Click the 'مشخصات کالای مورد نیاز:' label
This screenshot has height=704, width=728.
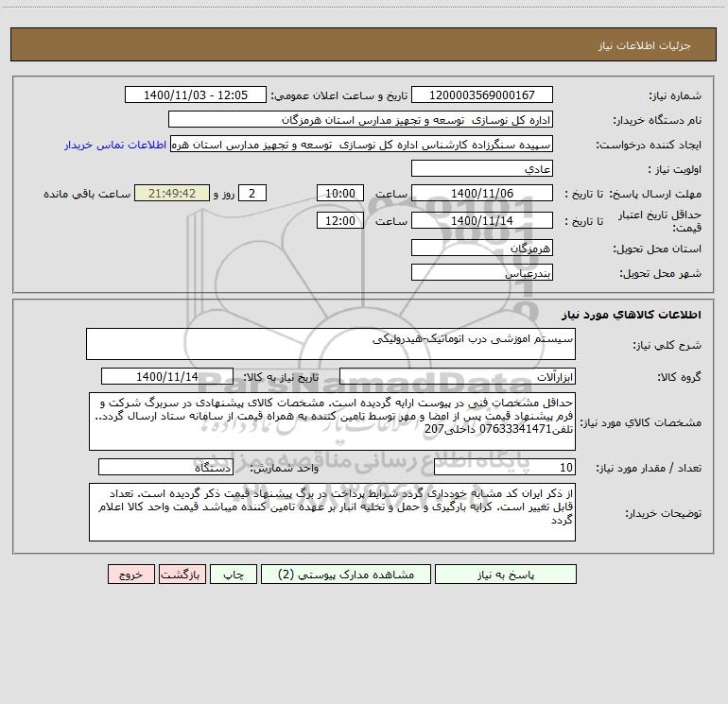(x=641, y=422)
